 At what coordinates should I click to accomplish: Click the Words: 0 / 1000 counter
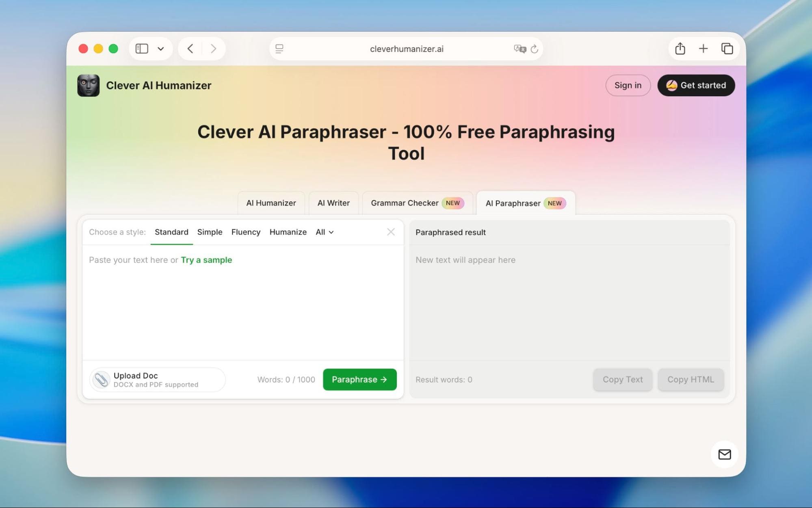point(286,380)
